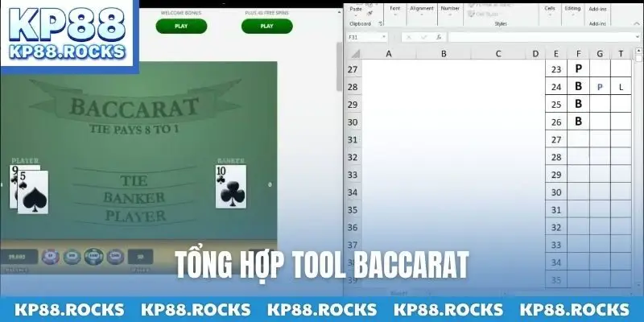Expand the Cells group dropdown
Image resolution: width=644 pixels, height=322 pixels.
[x=550, y=14]
